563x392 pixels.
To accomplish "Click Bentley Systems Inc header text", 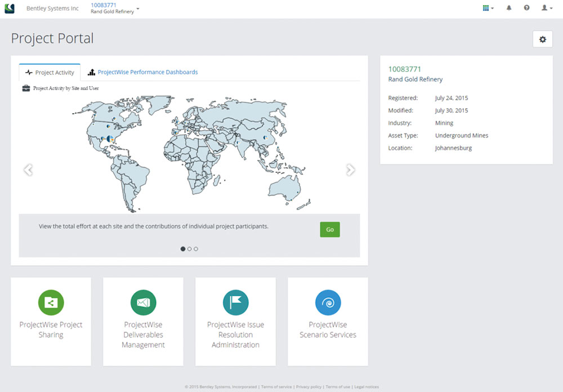I will 52,8.
